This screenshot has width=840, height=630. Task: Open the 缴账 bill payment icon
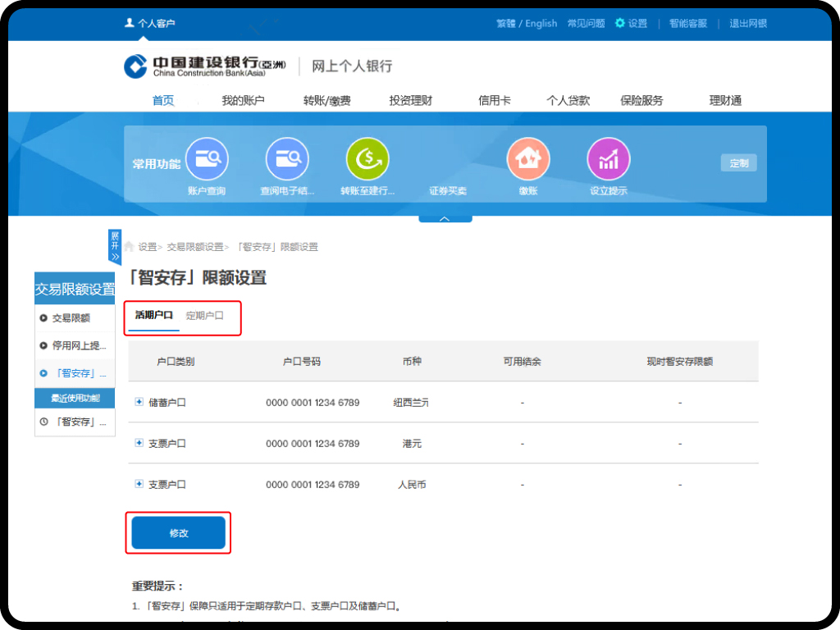[528, 159]
